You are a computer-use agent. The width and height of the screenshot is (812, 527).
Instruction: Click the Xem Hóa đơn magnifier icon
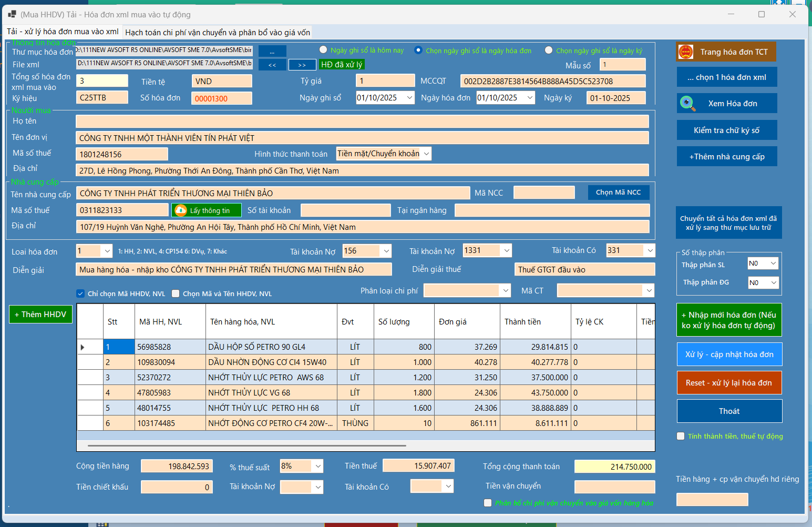click(x=687, y=103)
